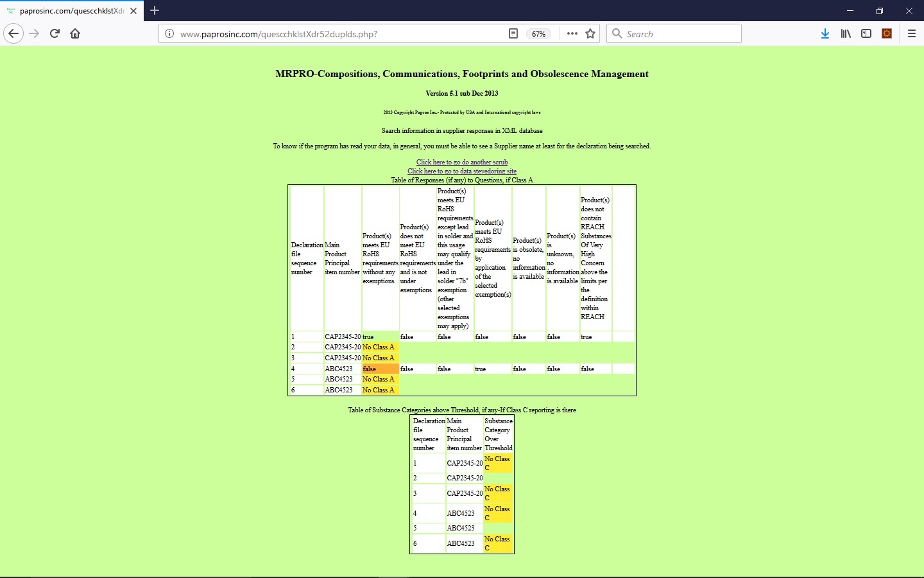Reload the current page

[x=55, y=33]
